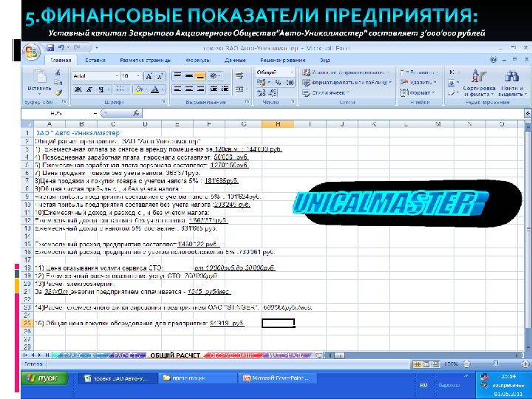Apply the font color A swatch
532x399 pixels.
coord(154,89)
